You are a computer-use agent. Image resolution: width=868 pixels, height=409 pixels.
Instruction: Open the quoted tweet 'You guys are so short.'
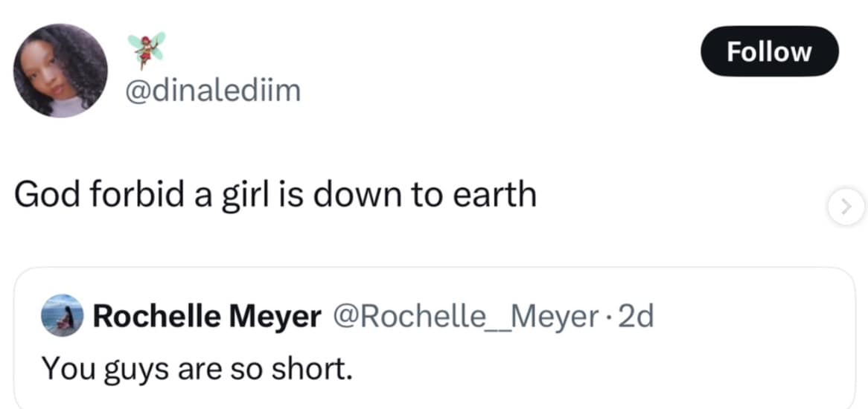[x=197, y=367]
